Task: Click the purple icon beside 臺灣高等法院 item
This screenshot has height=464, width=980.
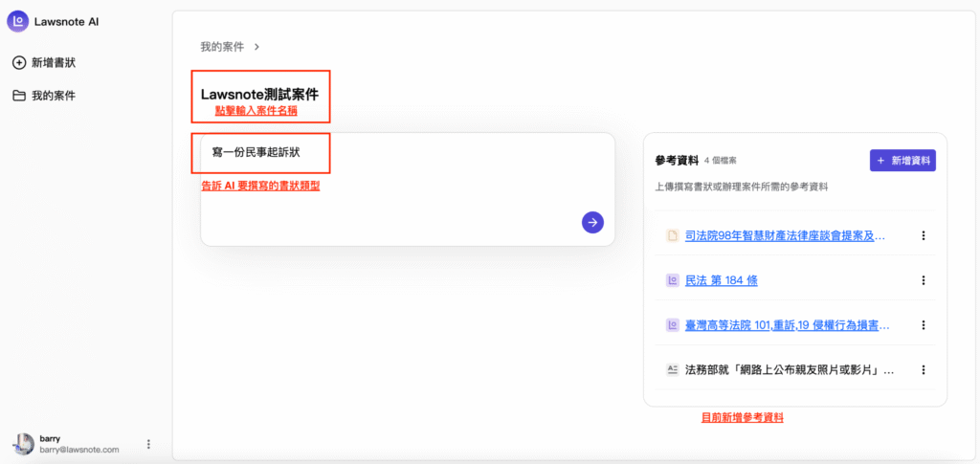Action: [672, 325]
